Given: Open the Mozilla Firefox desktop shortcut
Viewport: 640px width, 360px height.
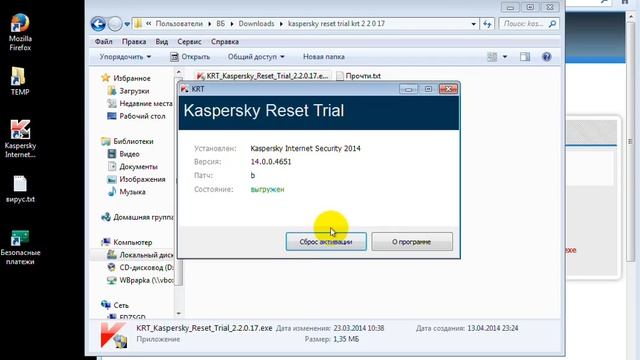Looking at the screenshot, I should tap(20, 33).
